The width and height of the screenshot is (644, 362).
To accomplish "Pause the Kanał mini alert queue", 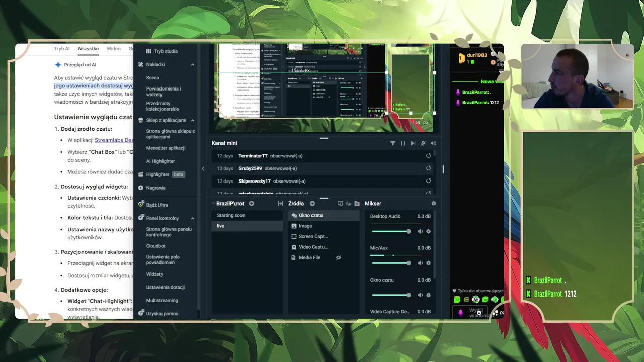I will pos(403,143).
